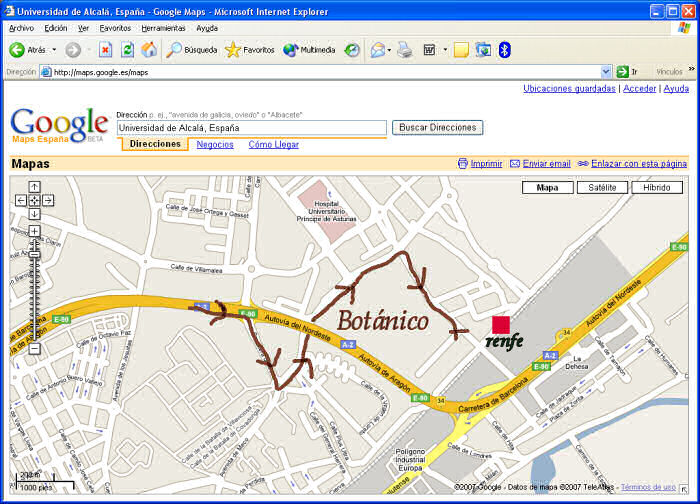
Task: Pan the map left with the arrow
Action: (21, 200)
